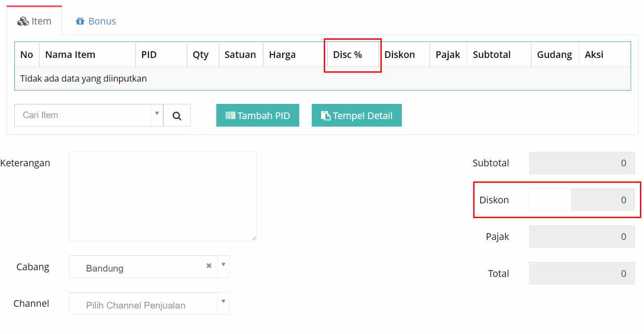Click the search magnifier icon button
The image size is (644, 334).
point(177,115)
